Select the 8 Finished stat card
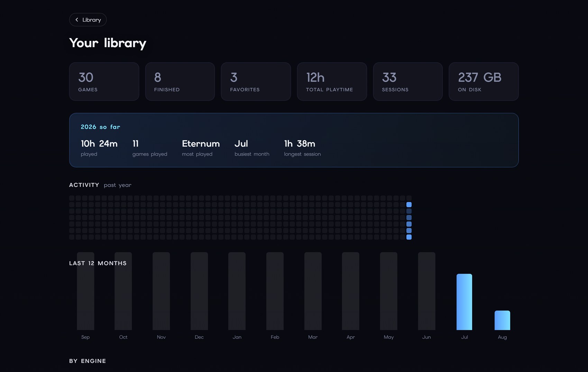Screen dimensions: 588x372 pyautogui.click(x=180, y=82)
